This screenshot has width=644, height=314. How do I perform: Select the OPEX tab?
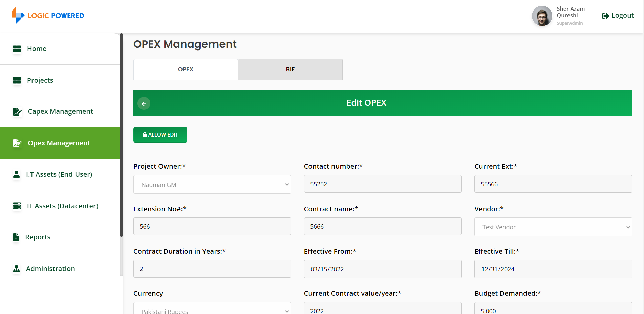186,69
